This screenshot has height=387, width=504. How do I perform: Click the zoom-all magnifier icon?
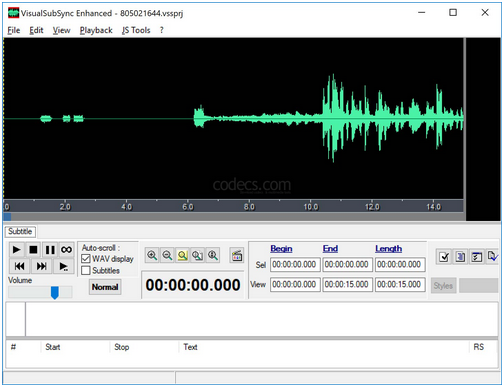pos(197,256)
